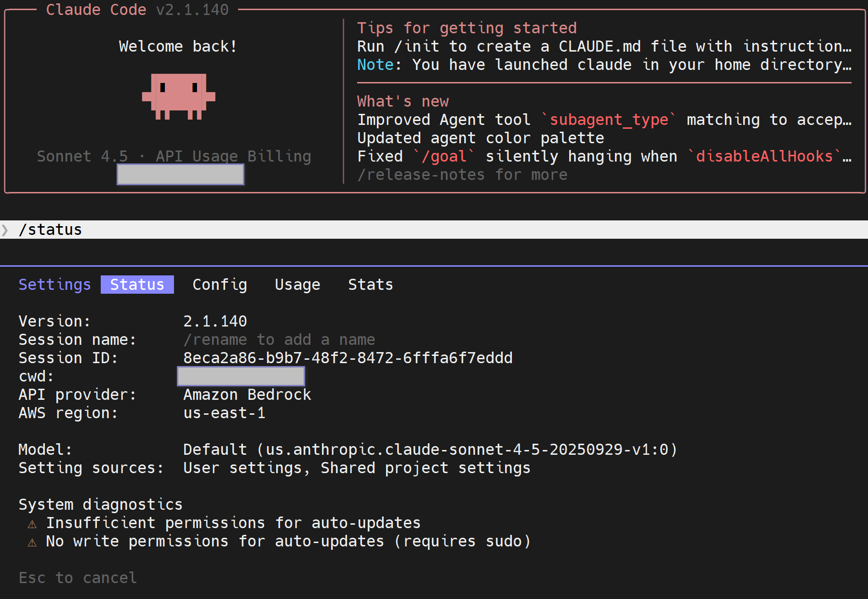Image resolution: width=868 pixels, height=599 pixels.
Task: Click the Default model identifier value
Action: tap(430, 449)
